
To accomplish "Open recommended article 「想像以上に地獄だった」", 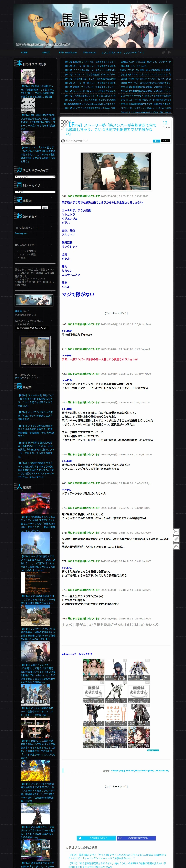I will tap(38, 91).
